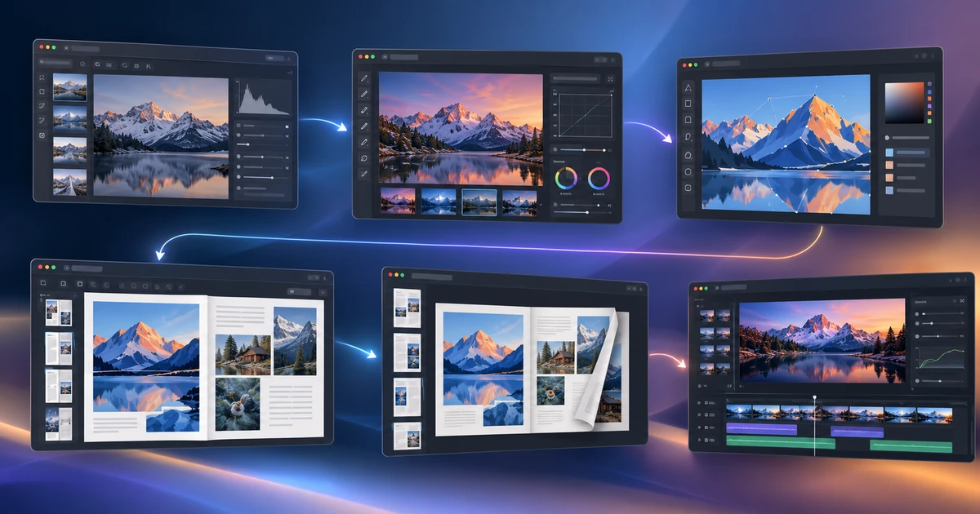Choose the pink sunset filmstrip thumbnail

(398, 201)
